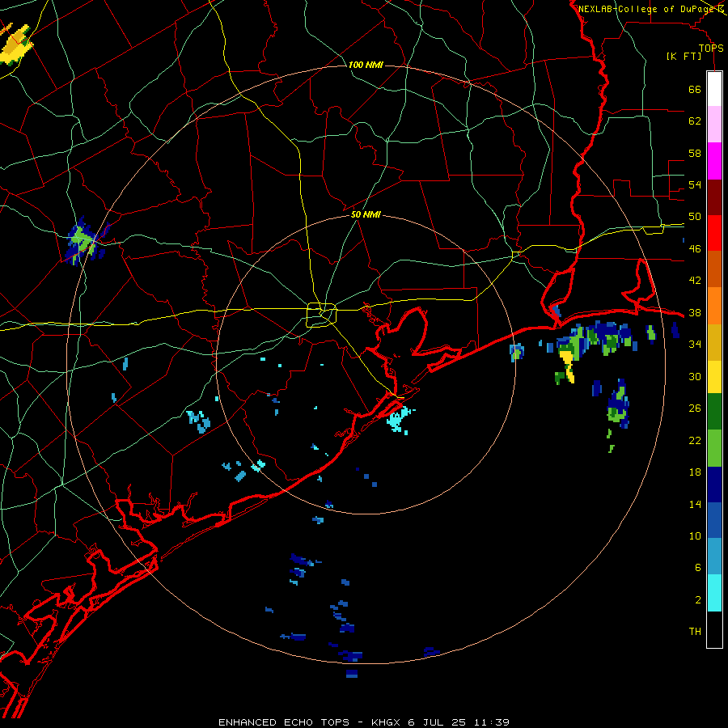Viewport: 728px width, 728px height.
Task: Click the 38 value on the scale
Action: point(695,312)
